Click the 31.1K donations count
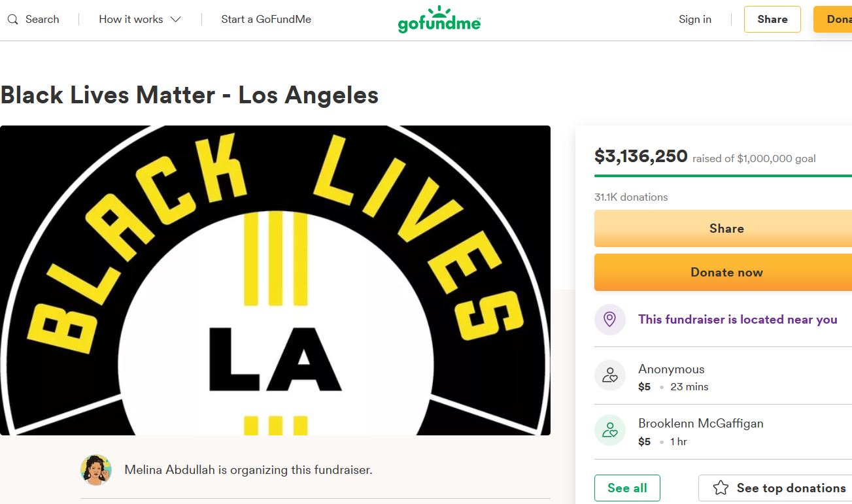 (x=631, y=197)
